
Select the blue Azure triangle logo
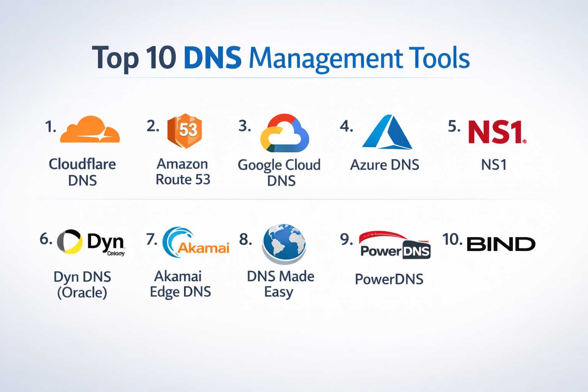pyautogui.click(x=387, y=132)
